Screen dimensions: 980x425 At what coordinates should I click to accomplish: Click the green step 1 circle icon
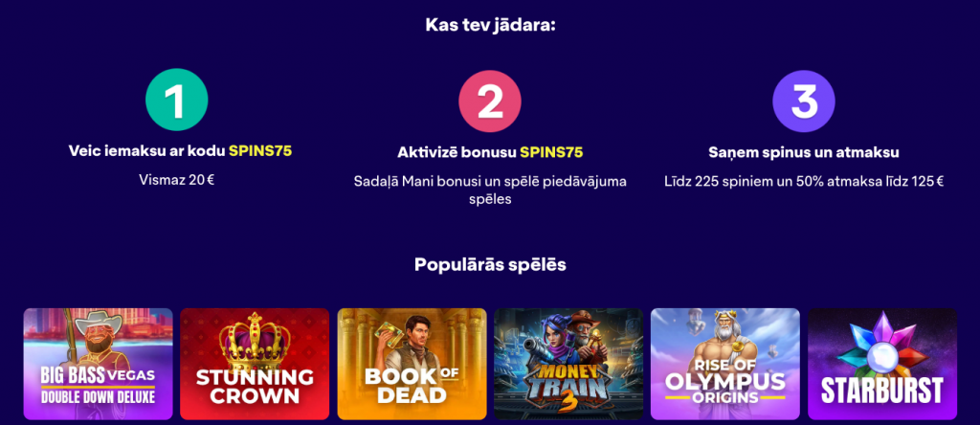(x=177, y=100)
